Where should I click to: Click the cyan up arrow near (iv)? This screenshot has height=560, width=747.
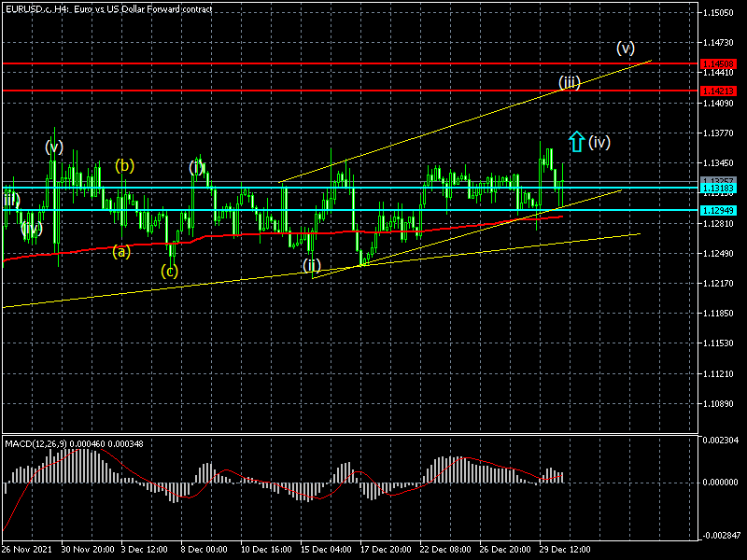[576, 142]
